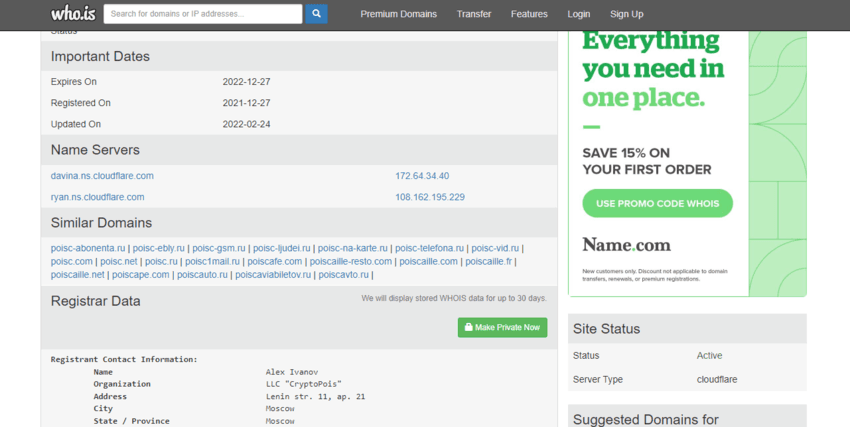Open the ryan.ns.cloudflare.com name server link

[x=97, y=197]
